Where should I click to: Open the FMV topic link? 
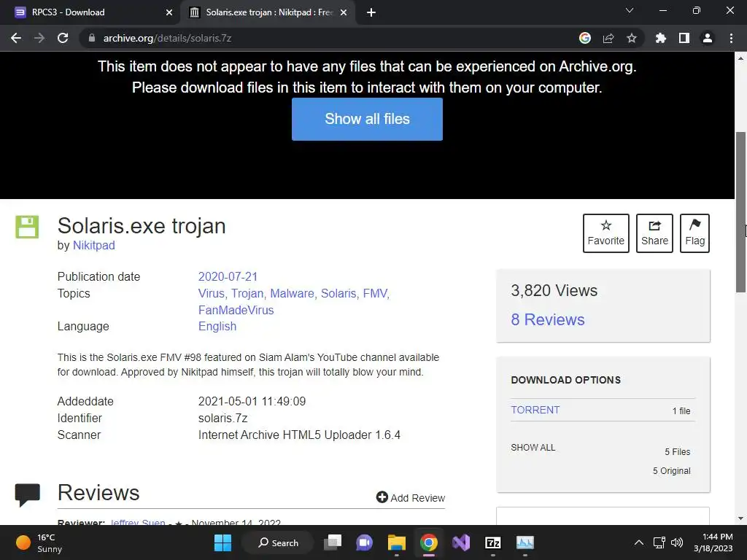tap(375, 293)
